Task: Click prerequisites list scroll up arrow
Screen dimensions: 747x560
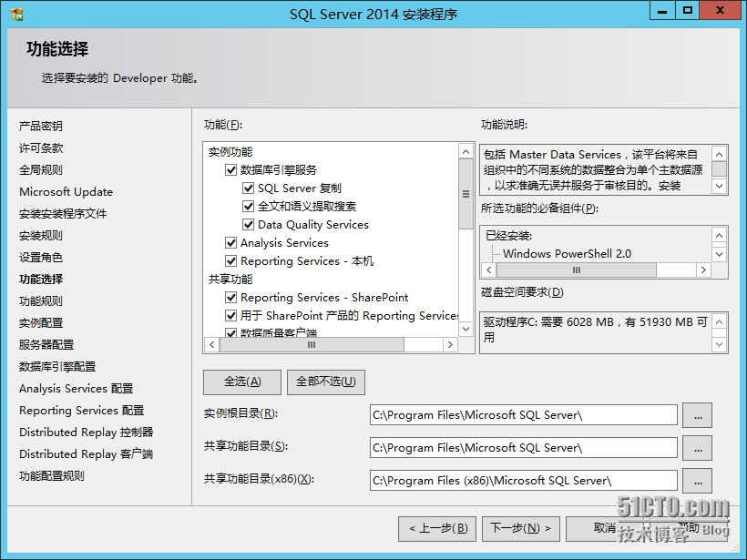Action: [720, 235]
